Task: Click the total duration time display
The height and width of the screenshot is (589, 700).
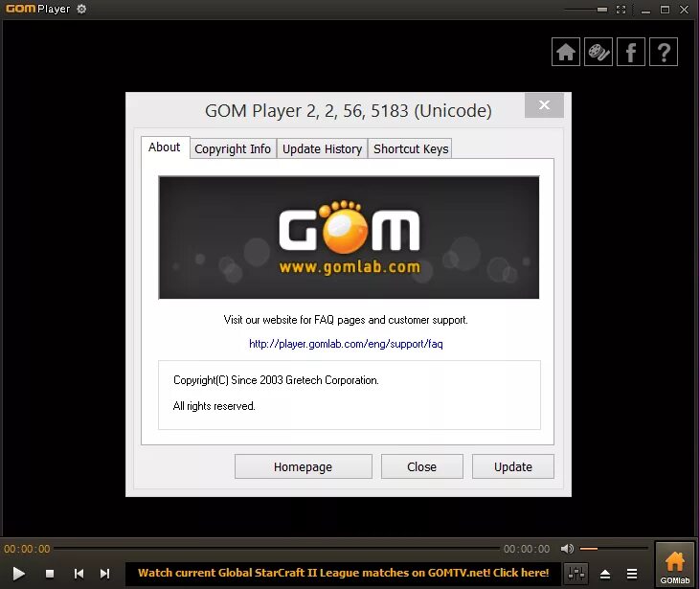Action: coord(527,549)
